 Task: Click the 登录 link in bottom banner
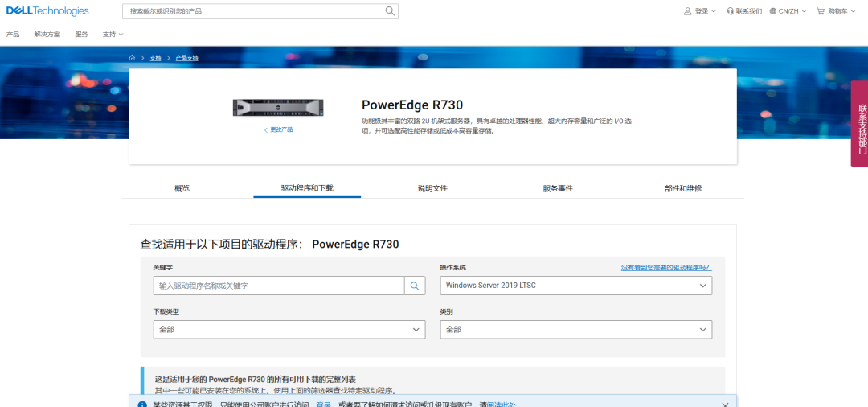tap(323, 405)
